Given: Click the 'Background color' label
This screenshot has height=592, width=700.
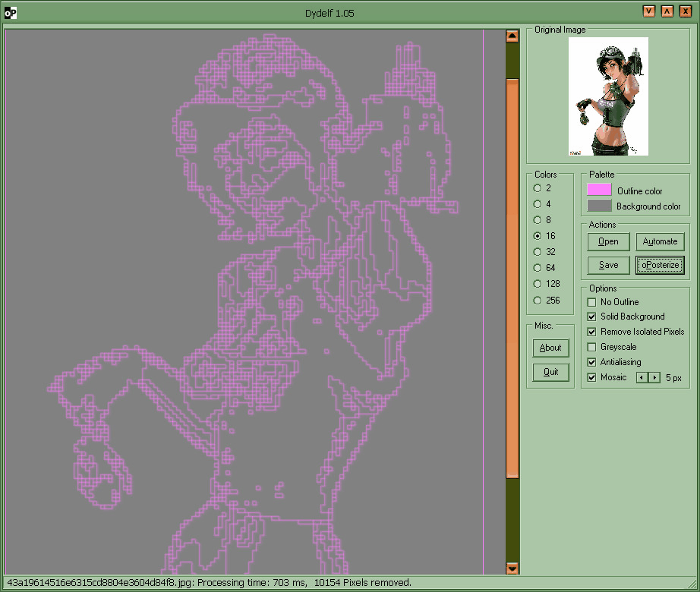Looking at the screenshot, I should [x=648, y=206].
